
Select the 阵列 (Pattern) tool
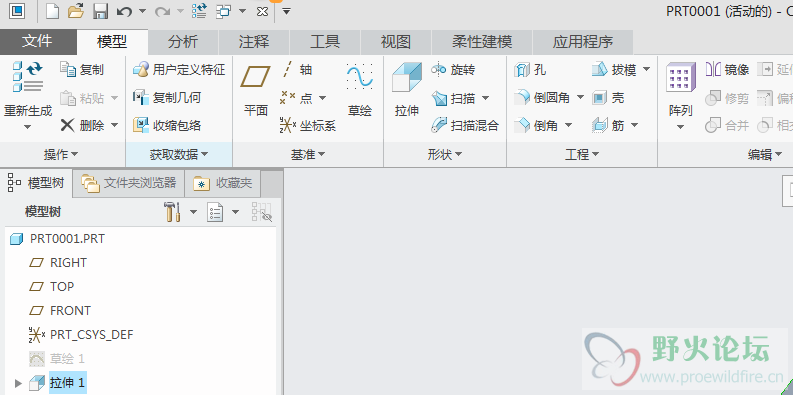(680, 90)
